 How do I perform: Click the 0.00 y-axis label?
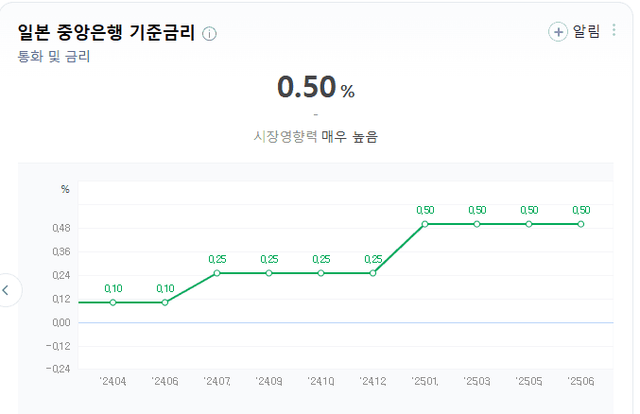coord(62,323)
